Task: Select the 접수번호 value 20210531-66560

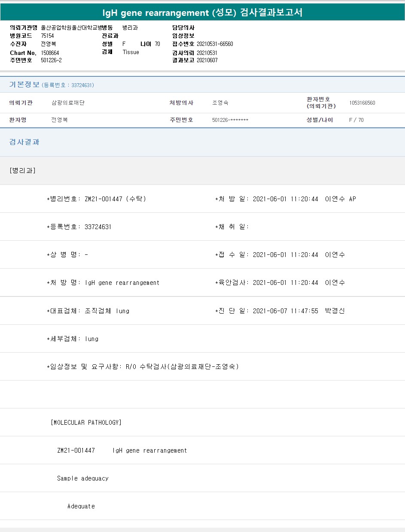Action: (215, 44)
